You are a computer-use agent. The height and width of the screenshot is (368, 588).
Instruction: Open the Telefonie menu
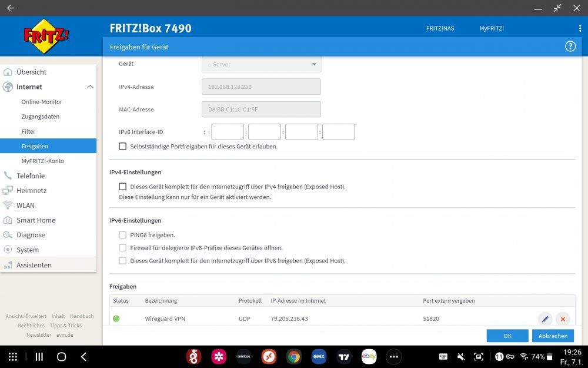31,175
